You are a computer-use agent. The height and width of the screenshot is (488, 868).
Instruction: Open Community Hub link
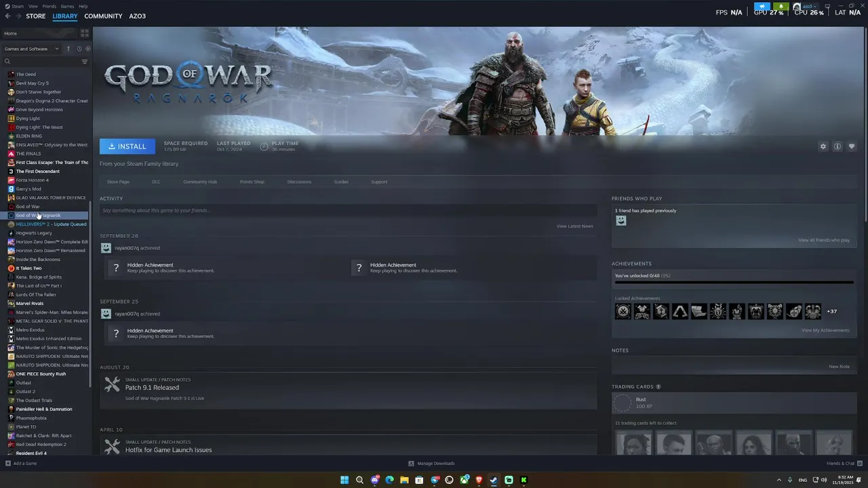[x=200, y=182]
